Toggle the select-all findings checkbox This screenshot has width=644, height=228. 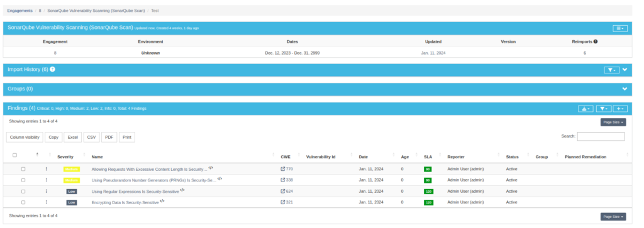coord(15,155)
